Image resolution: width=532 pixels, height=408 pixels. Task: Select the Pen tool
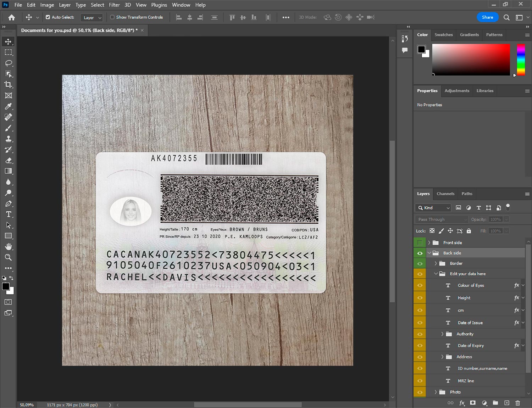click(x=8, y=203)
